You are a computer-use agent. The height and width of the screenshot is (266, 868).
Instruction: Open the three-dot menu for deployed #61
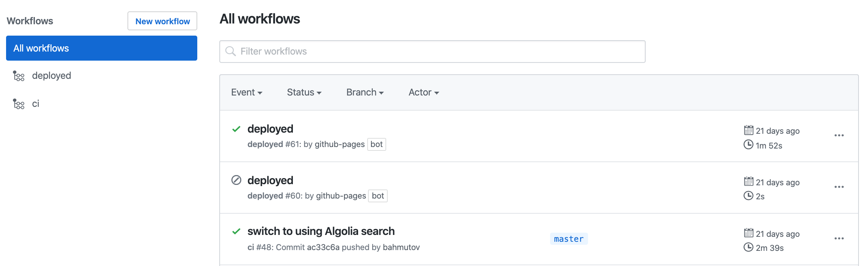coord(839,135)
